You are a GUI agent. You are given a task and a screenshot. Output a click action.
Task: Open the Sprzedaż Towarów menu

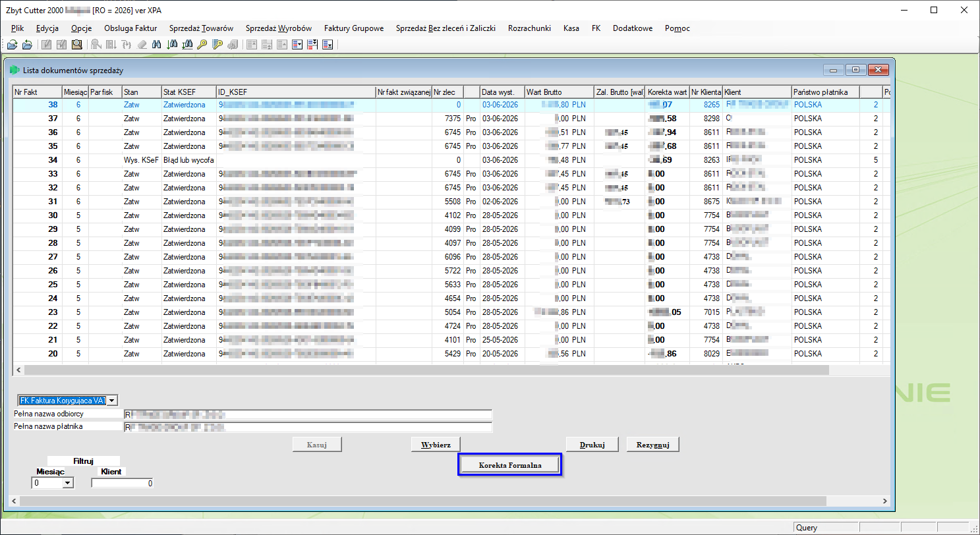[201, 28]
